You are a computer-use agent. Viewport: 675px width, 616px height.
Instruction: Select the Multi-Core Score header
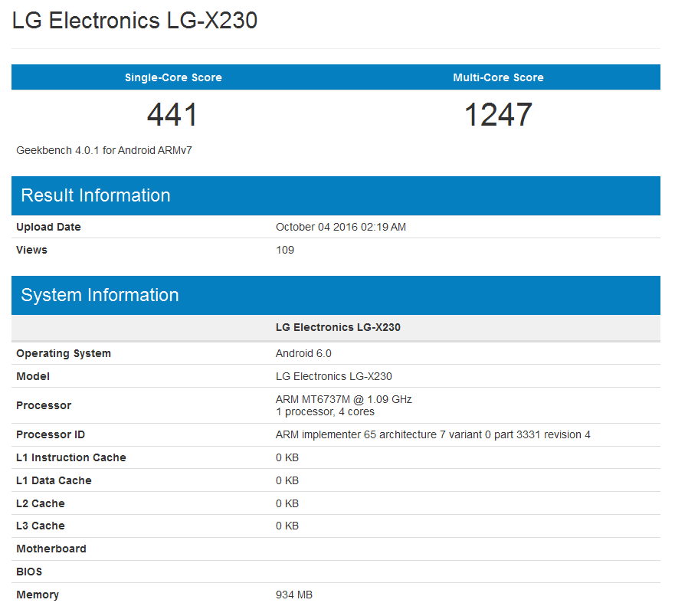pos(498,77)
